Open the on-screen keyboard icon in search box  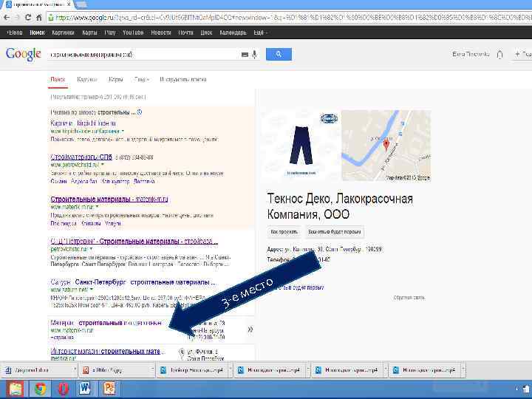pos(245,55)
